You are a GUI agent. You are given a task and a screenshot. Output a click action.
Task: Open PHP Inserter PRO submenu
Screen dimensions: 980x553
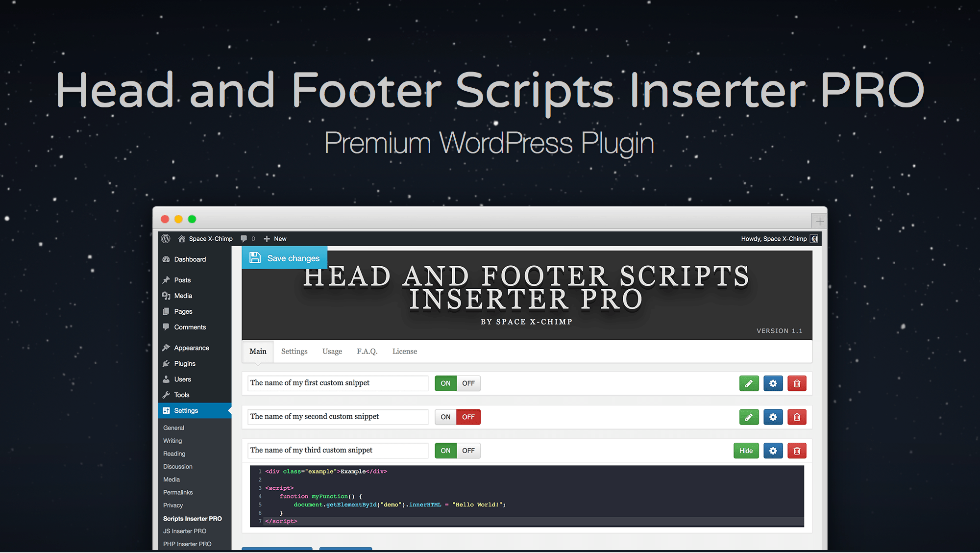[187, 544]
